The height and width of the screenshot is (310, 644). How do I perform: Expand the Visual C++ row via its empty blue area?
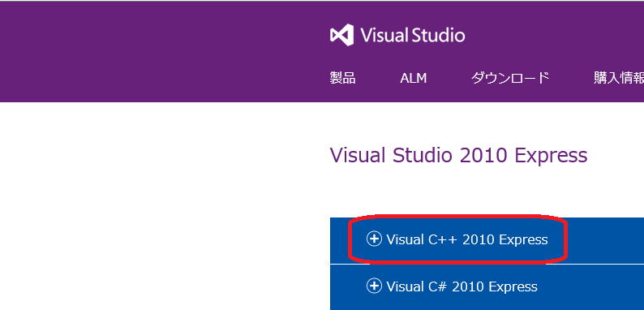[x=603, y=240]
